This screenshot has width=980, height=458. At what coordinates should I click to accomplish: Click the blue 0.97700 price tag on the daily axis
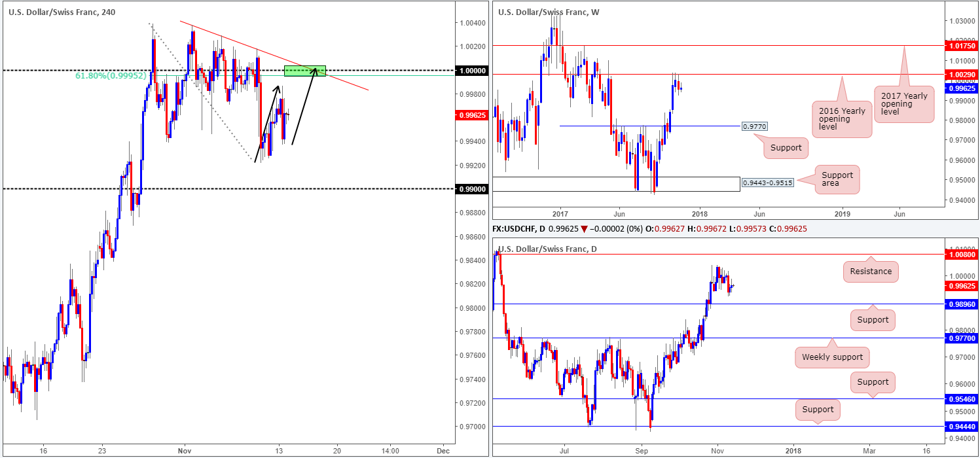point(963,338)
